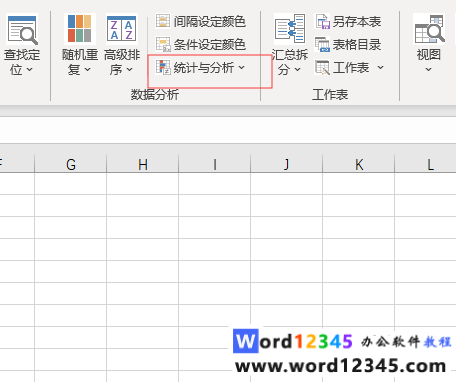The height and width of the screenshot is (382, 456).
Task: Click the 另存本表 button label
Action: click(357, 22)
